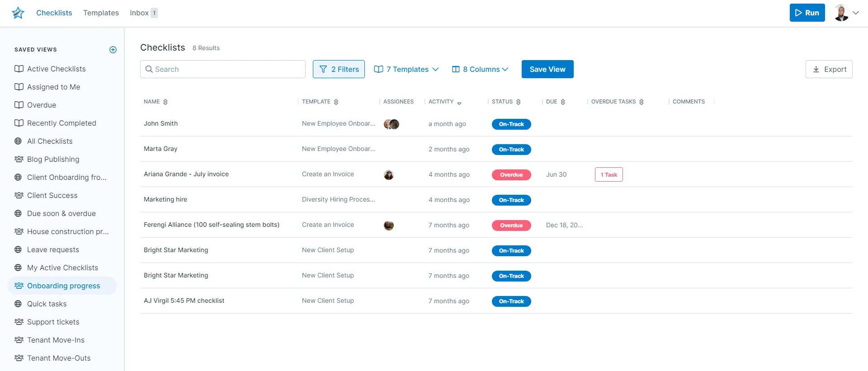Sort by the Overdue Tasks column arrows
Image resolution: width=868 pixels, height=371 pixels.
pos(642,102)
